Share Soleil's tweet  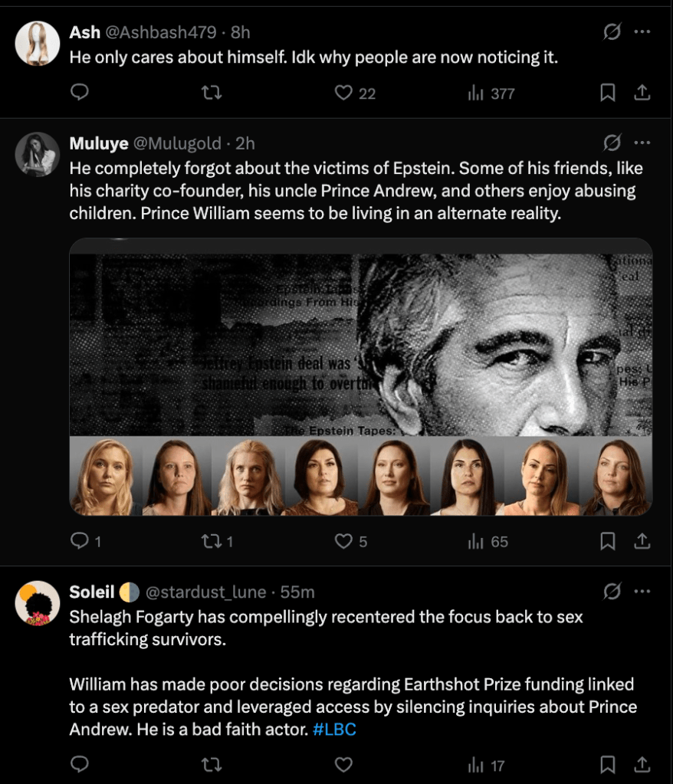[x=642, y=764]
